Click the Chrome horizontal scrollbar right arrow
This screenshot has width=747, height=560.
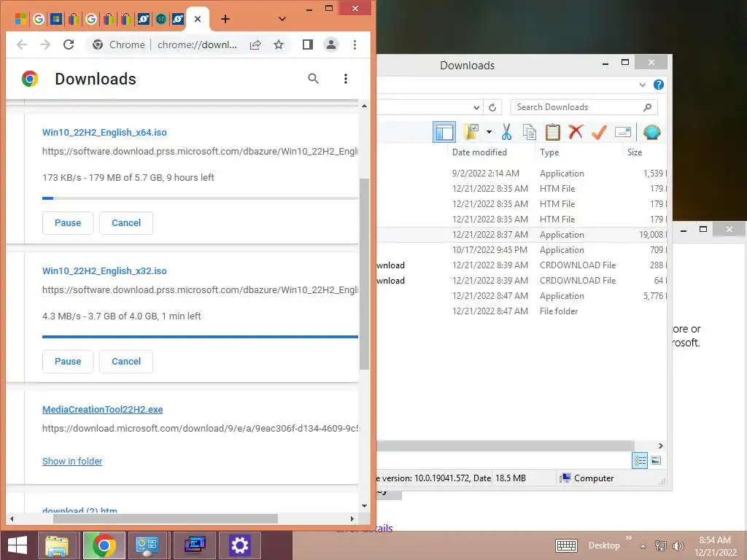coord(352,518)
